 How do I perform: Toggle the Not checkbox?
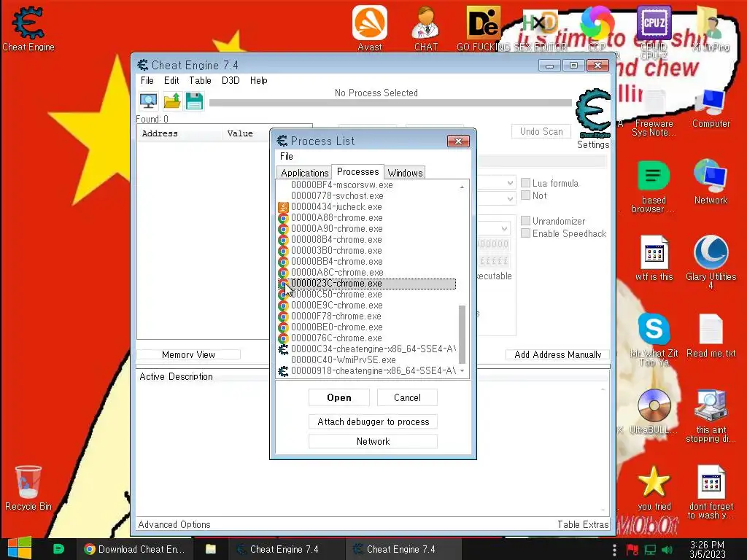coord(526,195)
